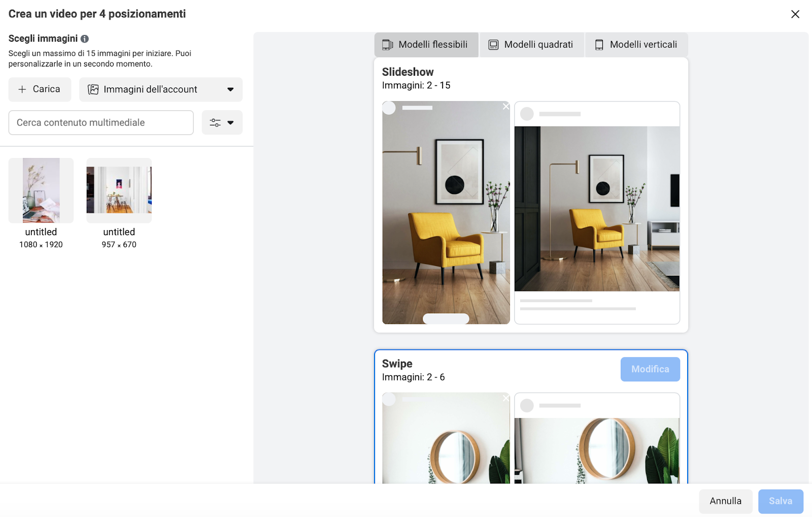Expand the filter options dropdown arrow

[230, 122]
